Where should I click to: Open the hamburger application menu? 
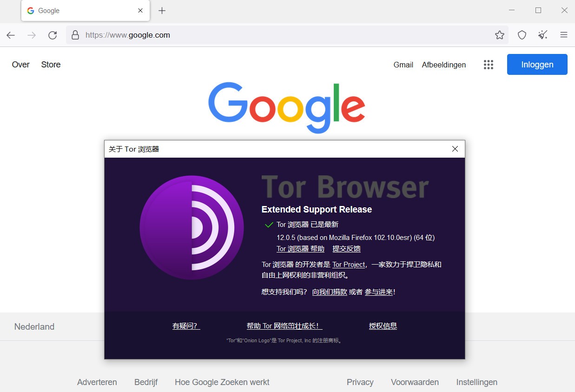point(564,35)
